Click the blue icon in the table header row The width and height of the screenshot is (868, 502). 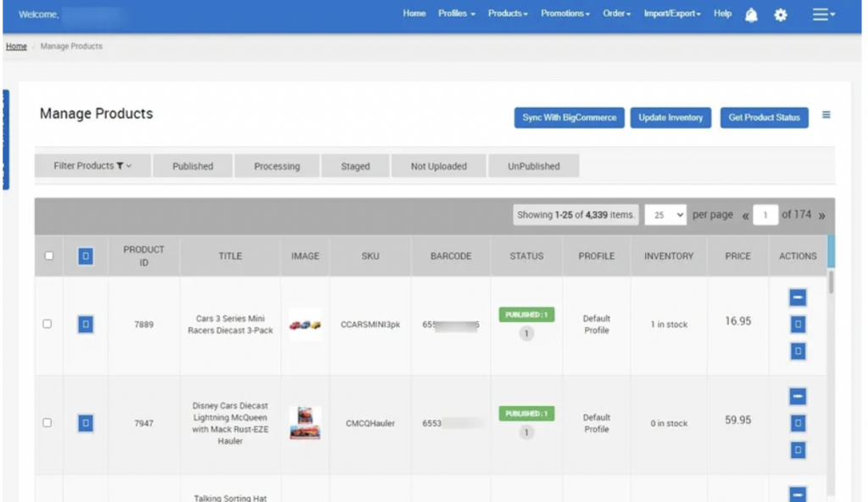[x=85, y=255]
